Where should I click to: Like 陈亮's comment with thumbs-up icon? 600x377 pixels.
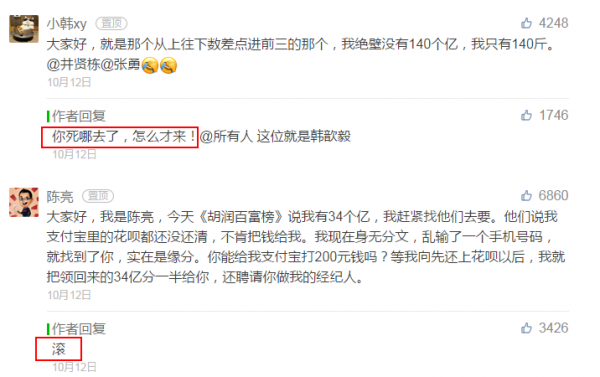tap(526, 196)
